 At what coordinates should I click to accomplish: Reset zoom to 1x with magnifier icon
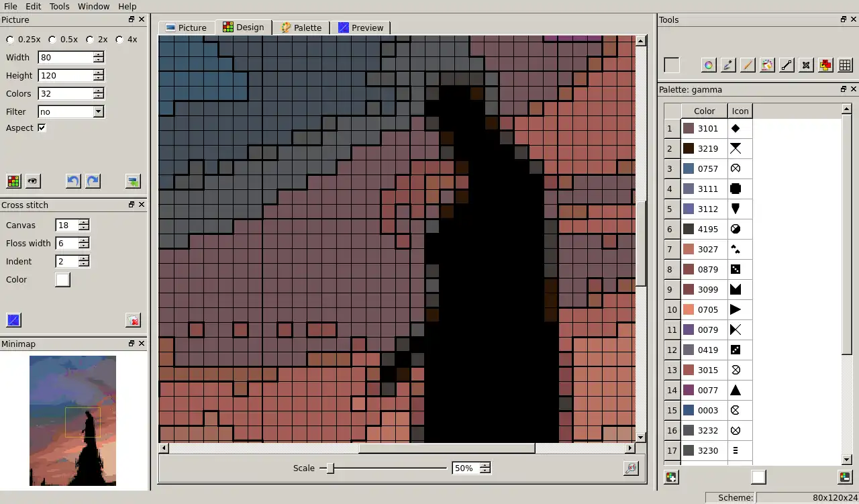click(x=630, y=468)
